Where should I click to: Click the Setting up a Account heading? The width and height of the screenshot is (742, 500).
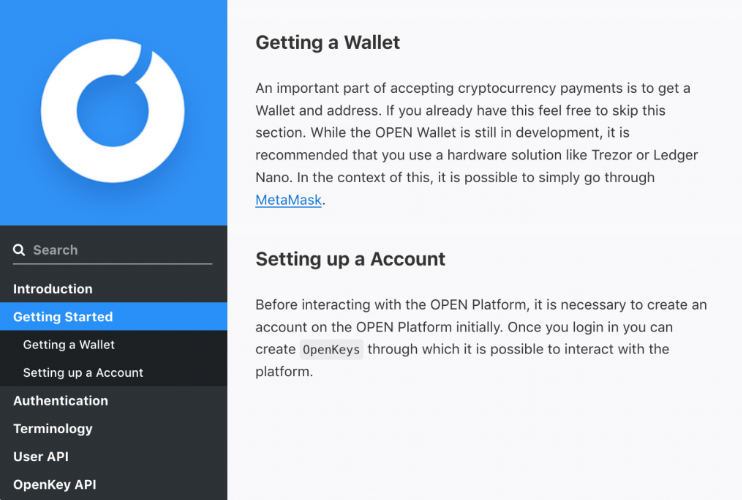(x=350, y=259)
